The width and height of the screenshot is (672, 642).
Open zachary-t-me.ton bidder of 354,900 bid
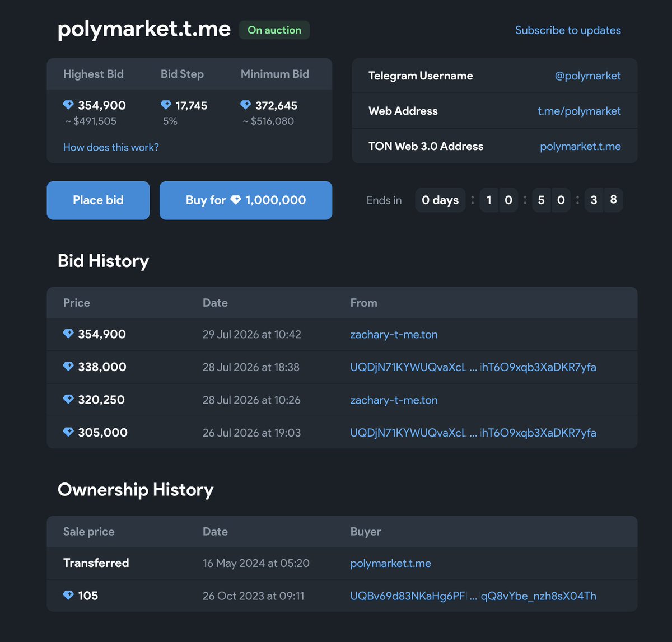click(x=394, y=334)
